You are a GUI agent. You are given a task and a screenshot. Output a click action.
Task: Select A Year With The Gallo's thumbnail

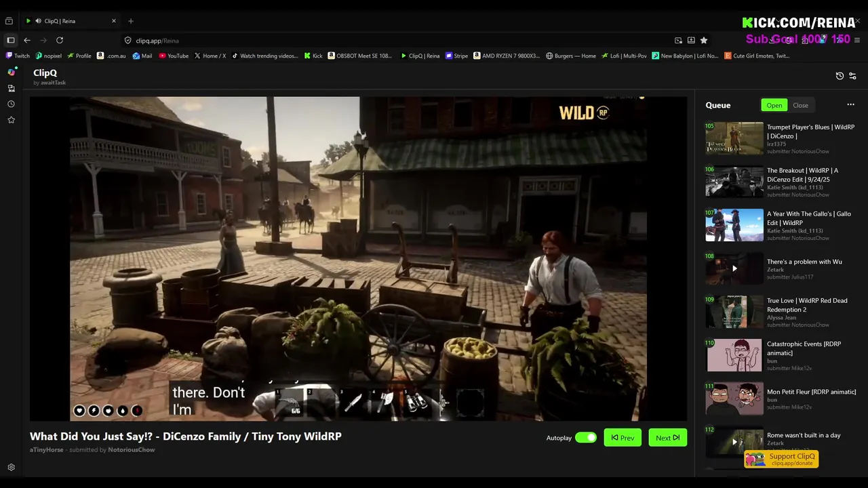[x=734, y=225]
